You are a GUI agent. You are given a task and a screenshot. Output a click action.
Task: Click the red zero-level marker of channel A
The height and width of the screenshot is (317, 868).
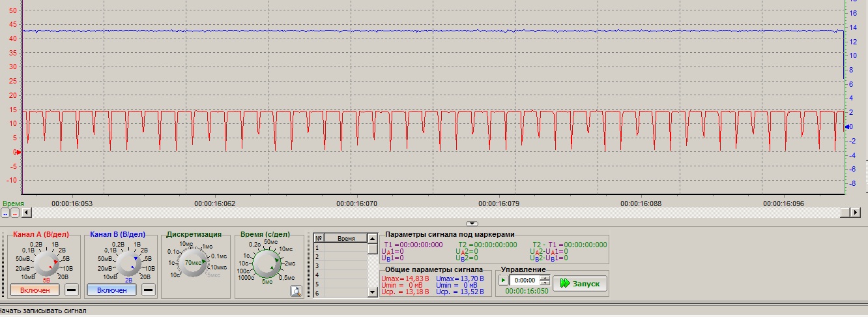[x=18, y=152]
